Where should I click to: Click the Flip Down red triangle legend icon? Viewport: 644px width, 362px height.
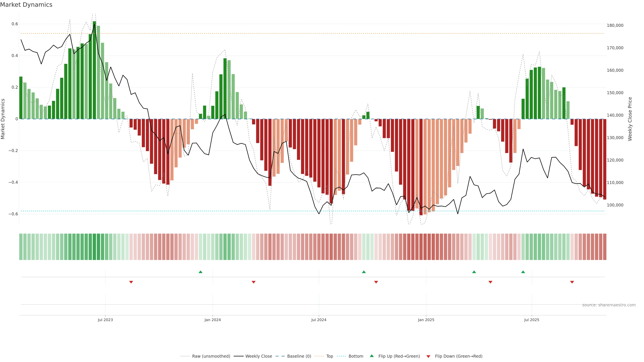pyautogui.click(x=428, y=356)
